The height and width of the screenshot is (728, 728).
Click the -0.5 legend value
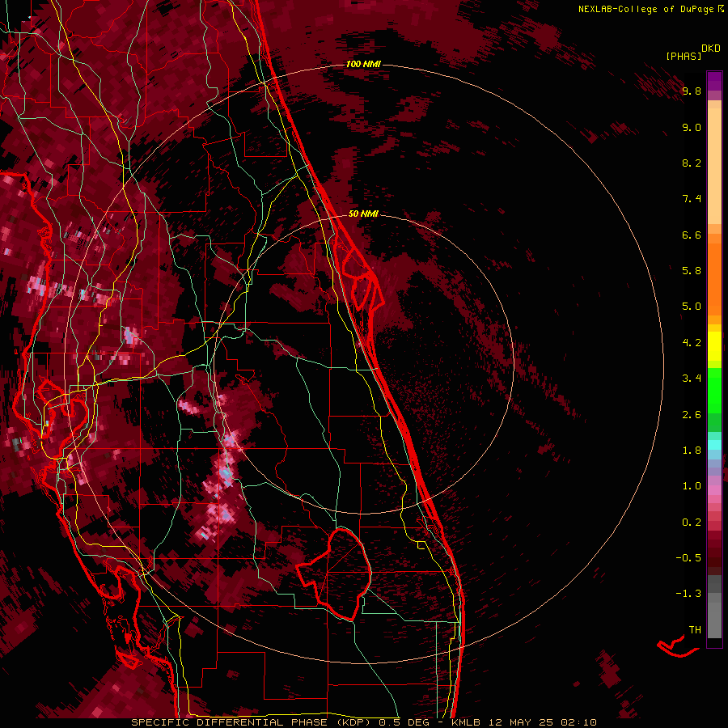coord(688,558)
